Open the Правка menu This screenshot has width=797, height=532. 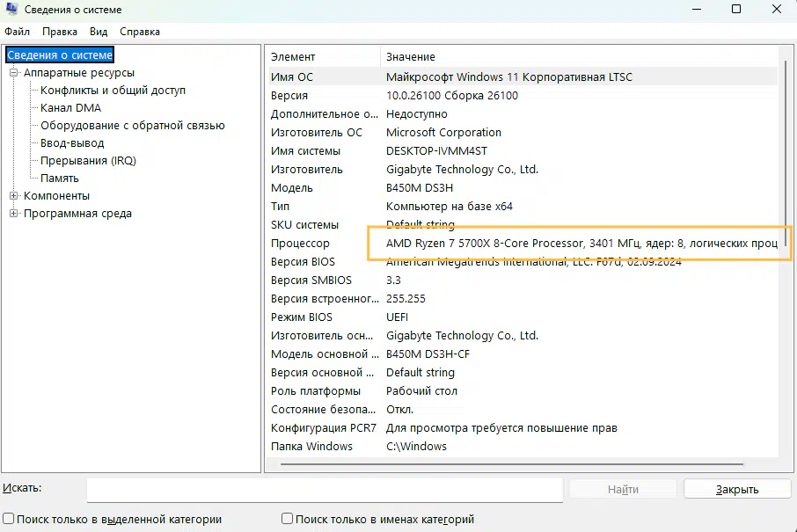[x=60, y=31]
